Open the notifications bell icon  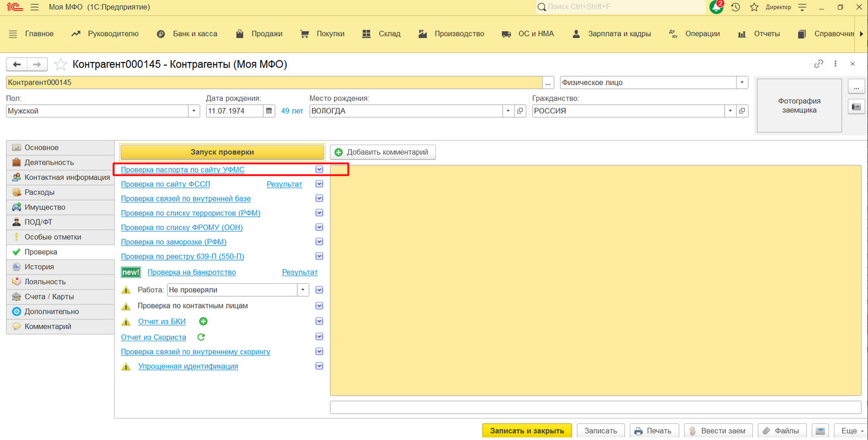point(716,7)
